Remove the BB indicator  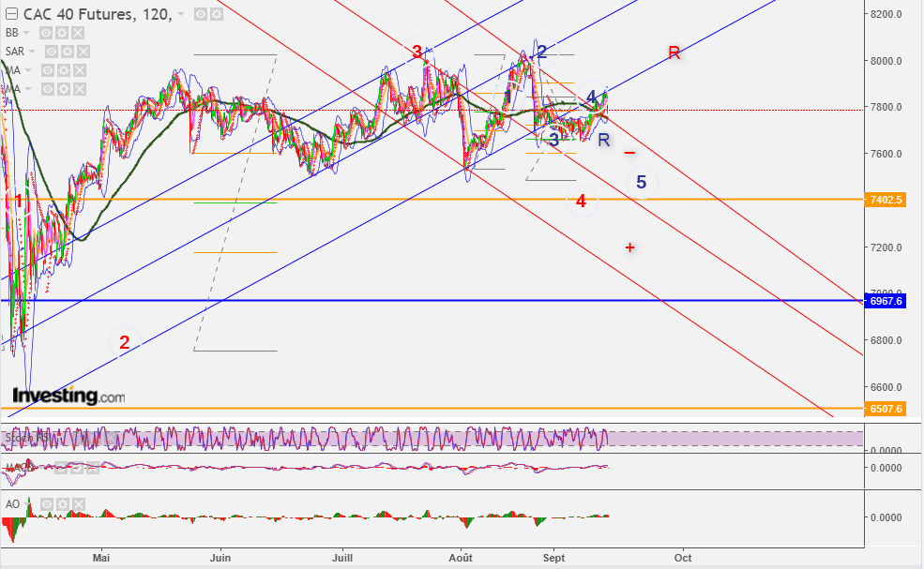point(78,33)
